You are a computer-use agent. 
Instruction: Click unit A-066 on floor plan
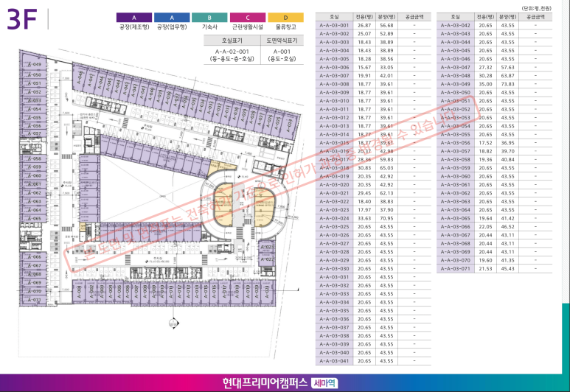coord(33,257)
